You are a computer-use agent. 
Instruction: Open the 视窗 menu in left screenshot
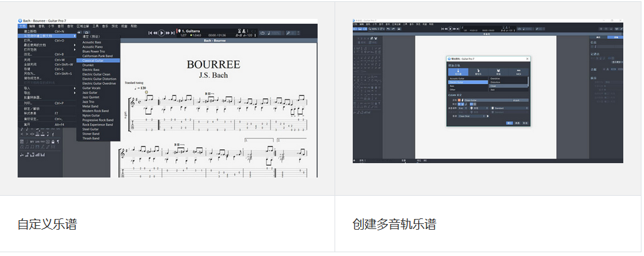[124, 26]
